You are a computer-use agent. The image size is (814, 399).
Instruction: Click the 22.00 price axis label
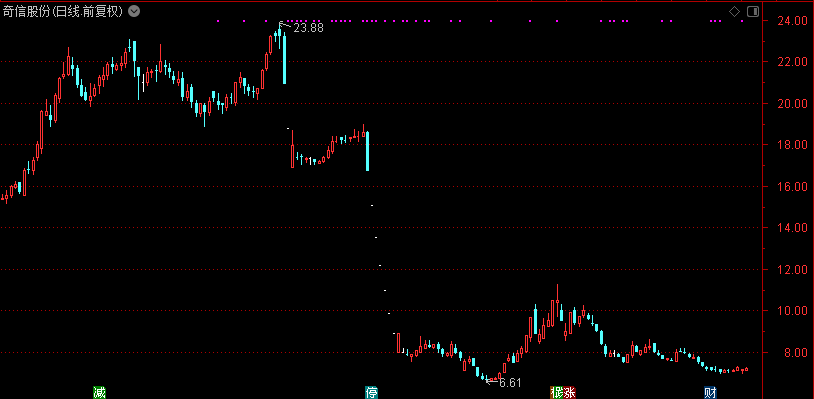(792, 62)
